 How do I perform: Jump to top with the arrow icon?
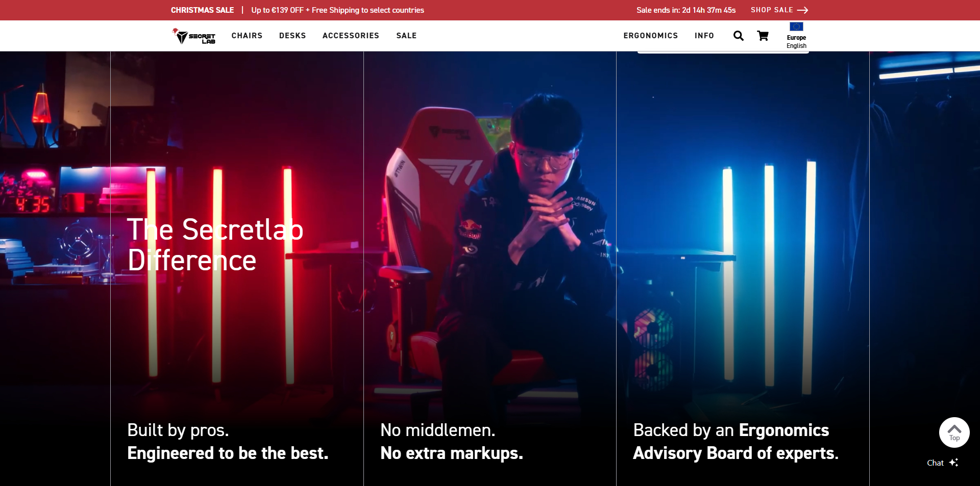(x=954, y=432)
